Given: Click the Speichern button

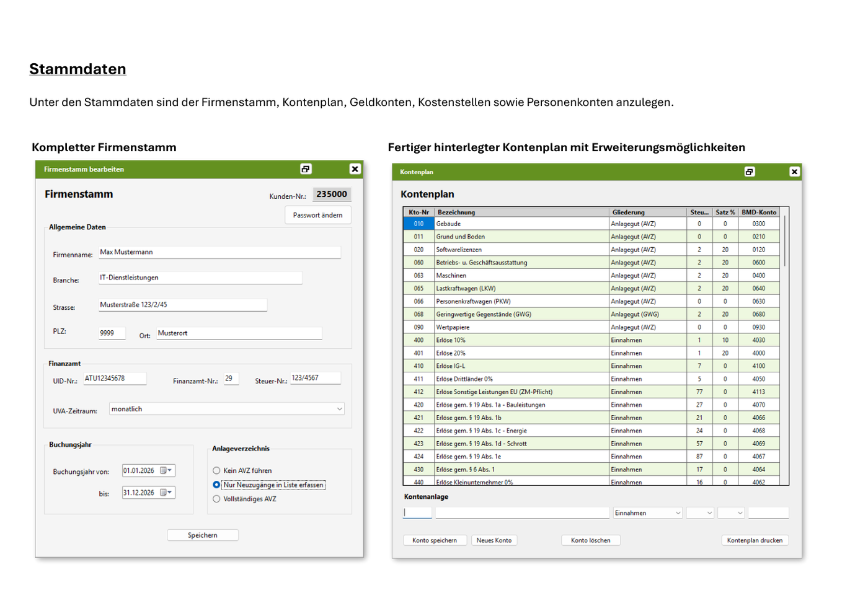Looking at the screenshot, I should [203, 535].
